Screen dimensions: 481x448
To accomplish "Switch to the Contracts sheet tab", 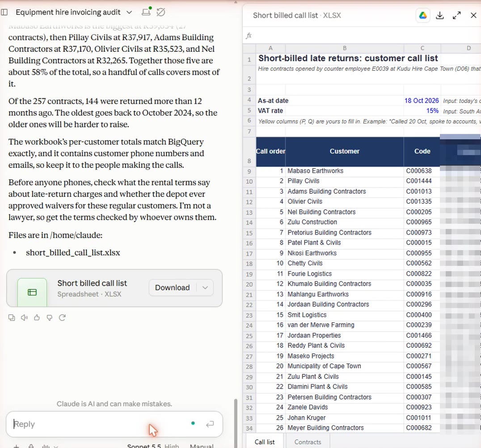I will 308,442.
